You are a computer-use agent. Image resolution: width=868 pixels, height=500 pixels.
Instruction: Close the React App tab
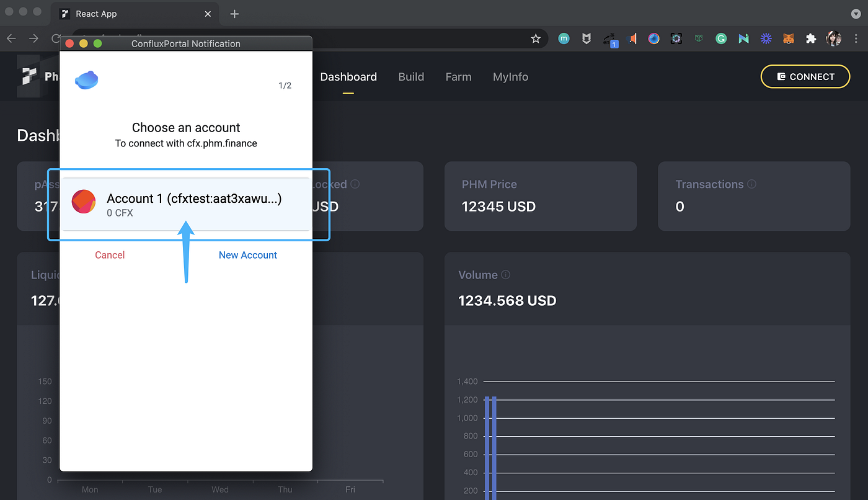pos(208,14)
